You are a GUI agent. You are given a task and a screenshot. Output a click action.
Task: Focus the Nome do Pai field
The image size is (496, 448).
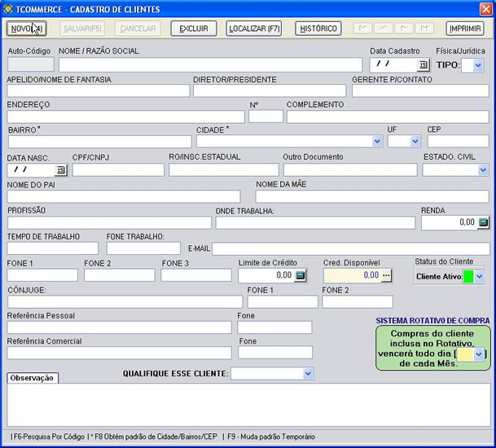coord(124,196)
